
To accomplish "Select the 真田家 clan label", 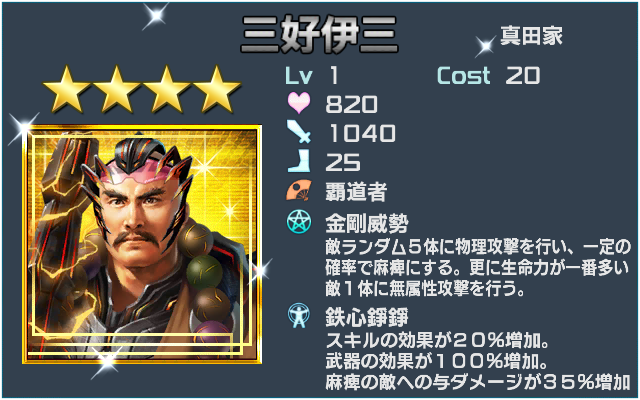I will click(531, 36).
